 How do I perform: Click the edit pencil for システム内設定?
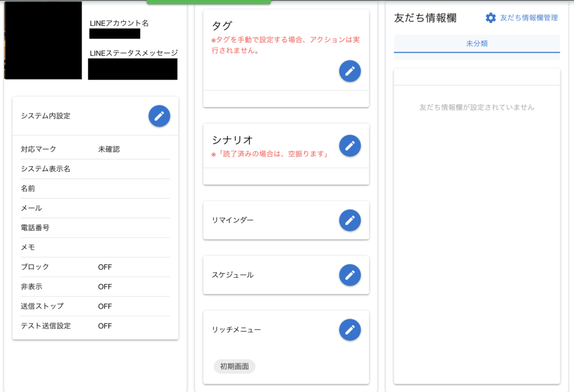(x=159, y=116)
